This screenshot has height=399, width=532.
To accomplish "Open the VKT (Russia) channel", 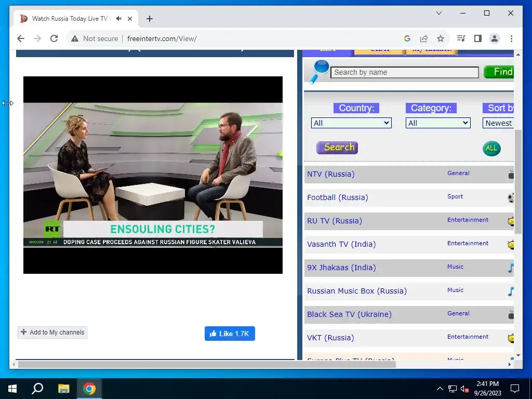I will pos(330,338).
